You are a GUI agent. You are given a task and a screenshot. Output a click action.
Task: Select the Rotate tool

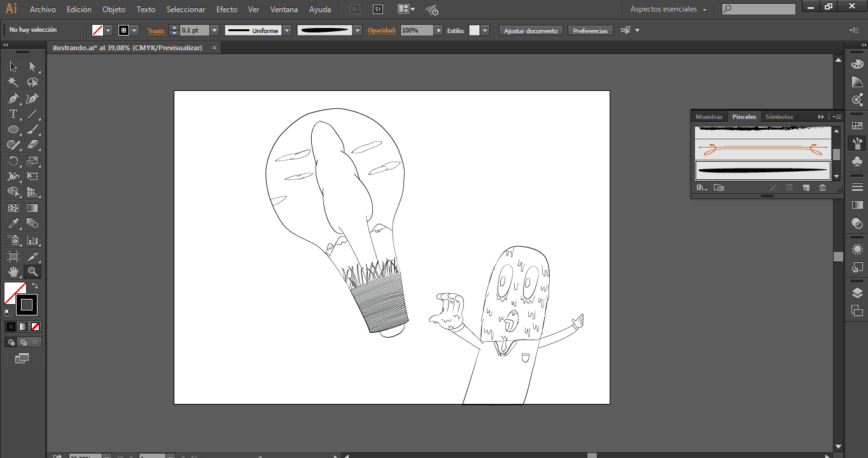13,162
